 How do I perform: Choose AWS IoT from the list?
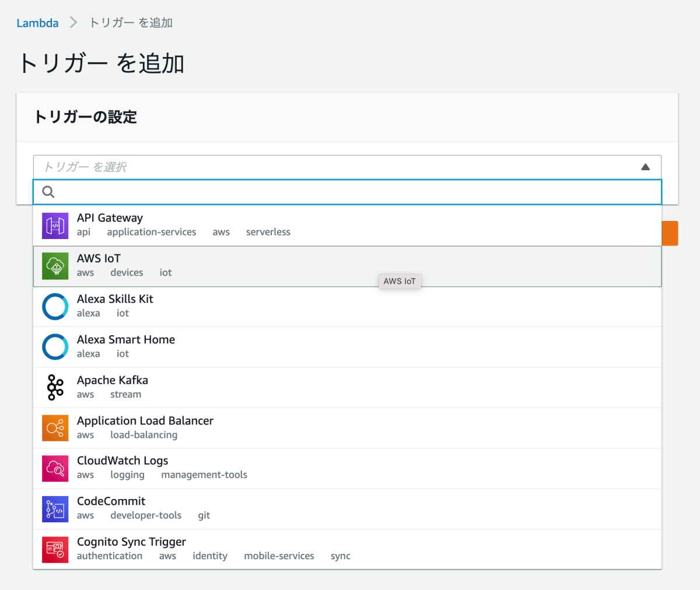(x=347, y=266)
